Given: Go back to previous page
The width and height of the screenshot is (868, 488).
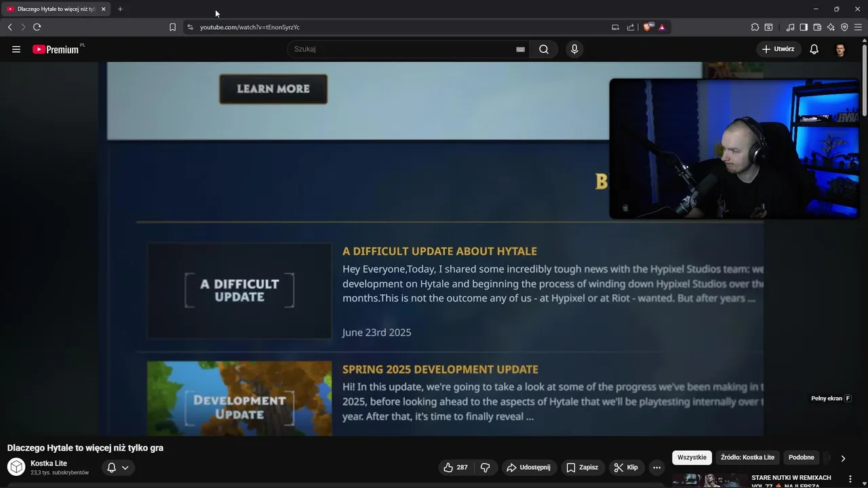Looking at the screenshot, I should coord(9,27).
